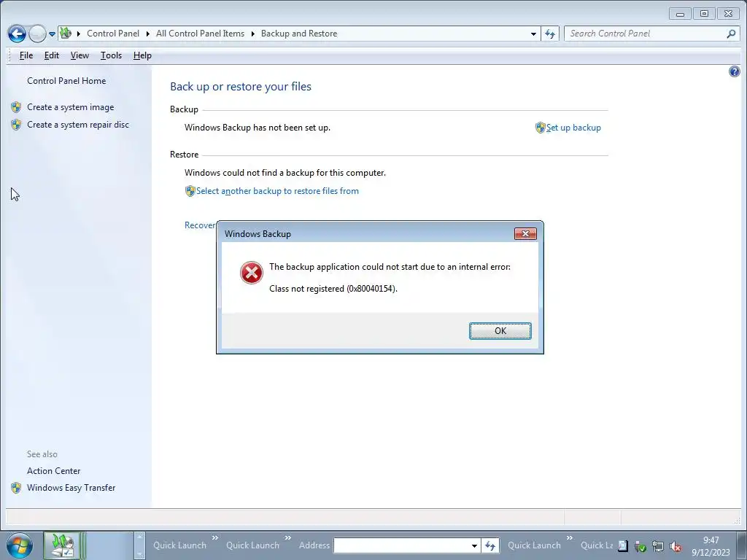Viewport: 747px width, 560px height.
Task: Open the Edit menu
Action: click(x=52, y=55)
